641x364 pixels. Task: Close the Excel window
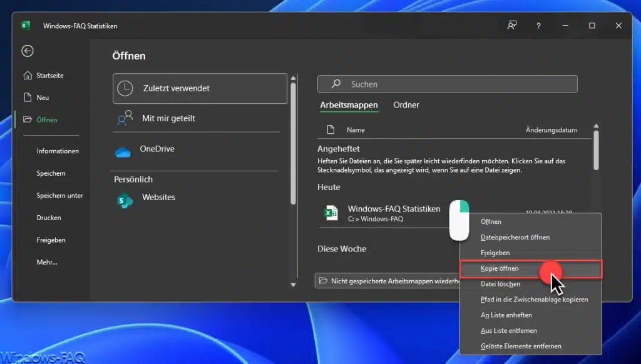click(x=618, y=25)
